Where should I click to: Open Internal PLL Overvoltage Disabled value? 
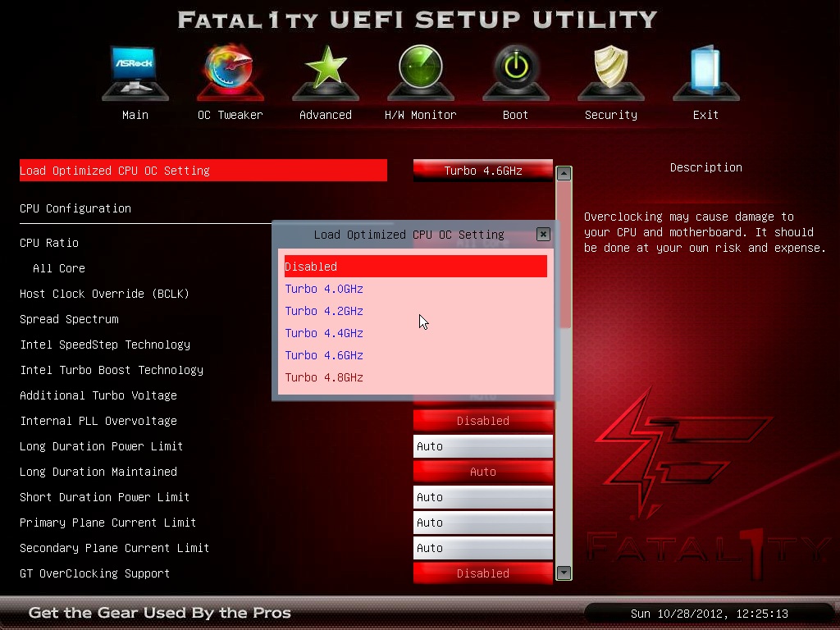click(482, 421)
